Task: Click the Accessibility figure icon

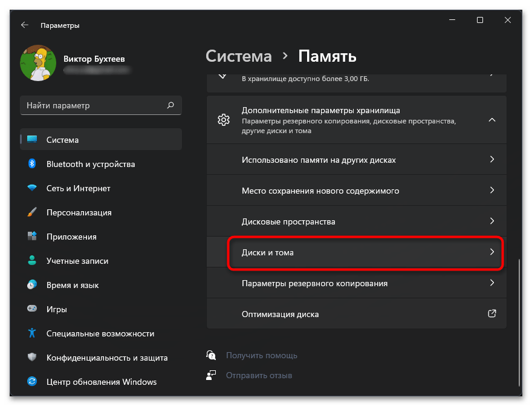Action: tap(33, 333)
